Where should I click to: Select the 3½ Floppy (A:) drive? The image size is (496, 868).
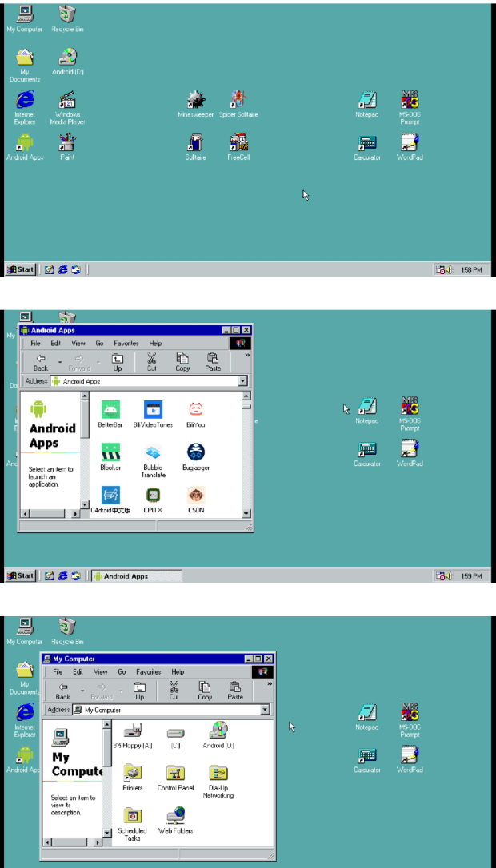(133, 731)
